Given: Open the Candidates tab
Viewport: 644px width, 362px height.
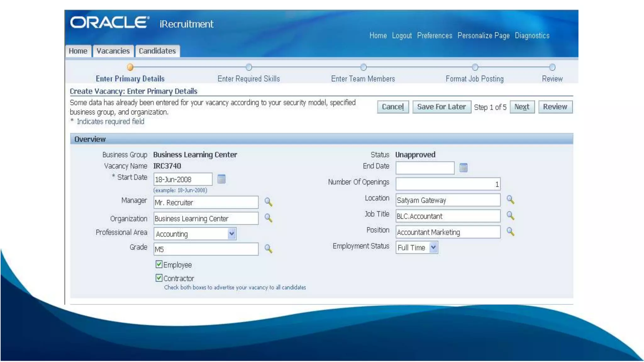Looking at the screenshot, I should click(x=157, y=51).
